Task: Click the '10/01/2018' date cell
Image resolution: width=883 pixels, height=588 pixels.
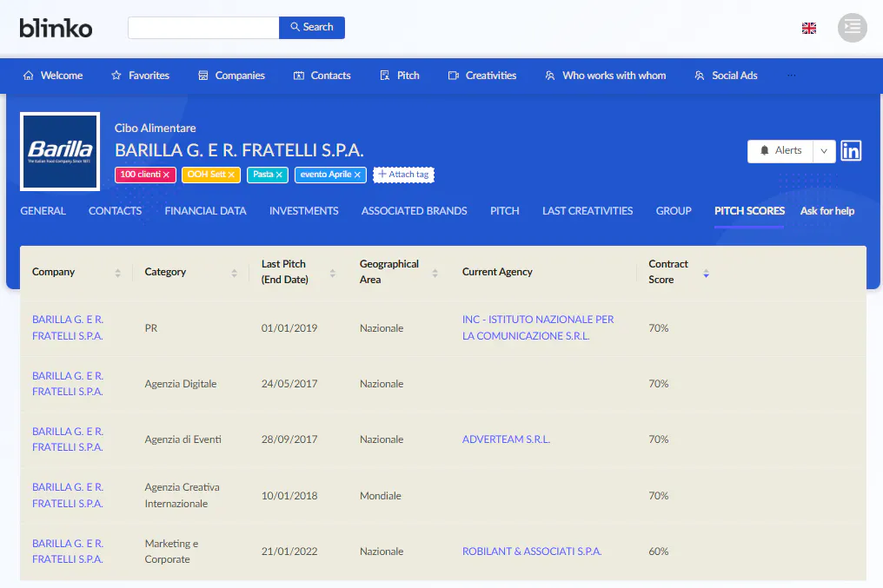Action: (x=289, y=496)
